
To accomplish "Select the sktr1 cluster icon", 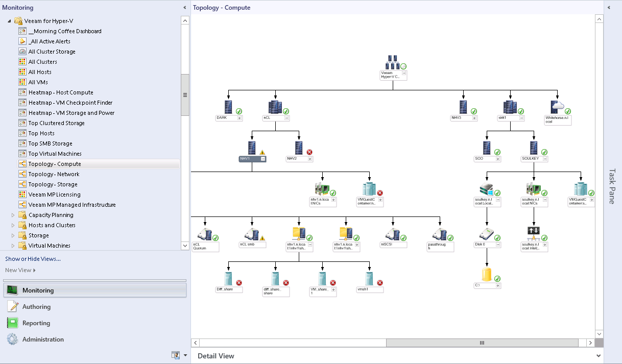I will [510, 107].
